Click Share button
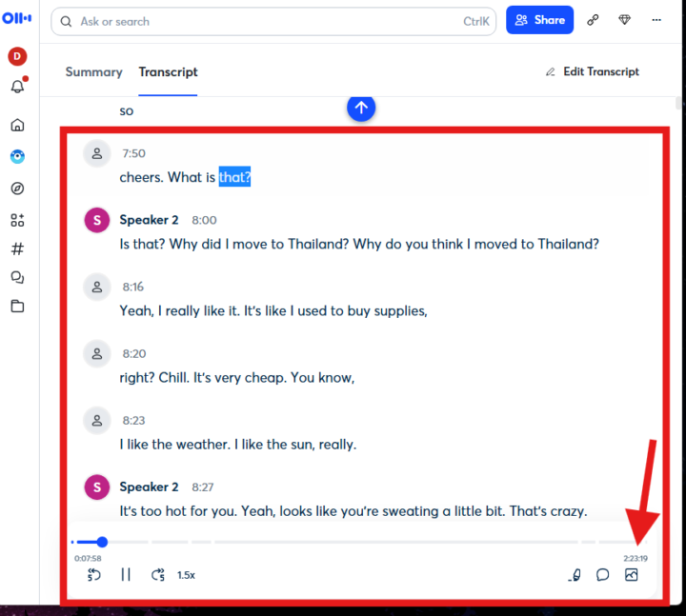686x616 pixels. (x=539, y=20)
